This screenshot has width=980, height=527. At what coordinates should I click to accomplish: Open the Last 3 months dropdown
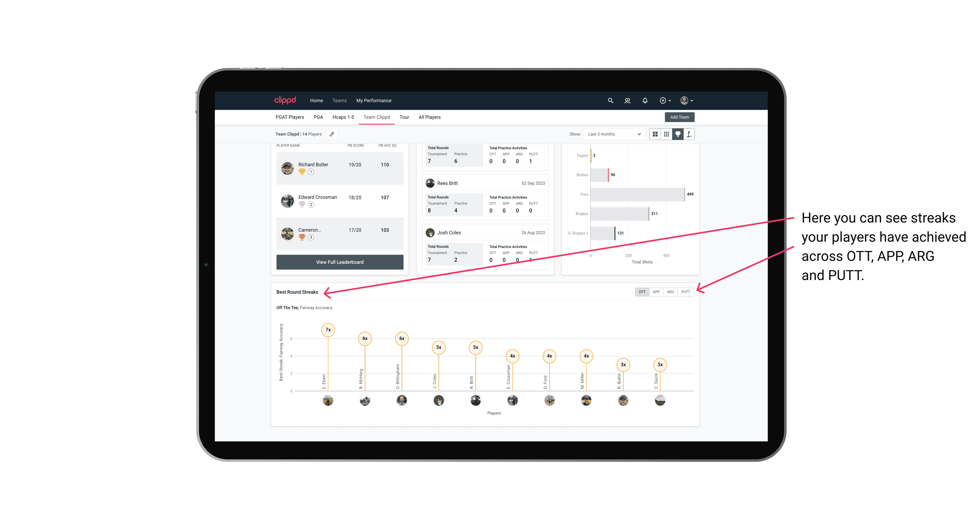tap(613, 134)
